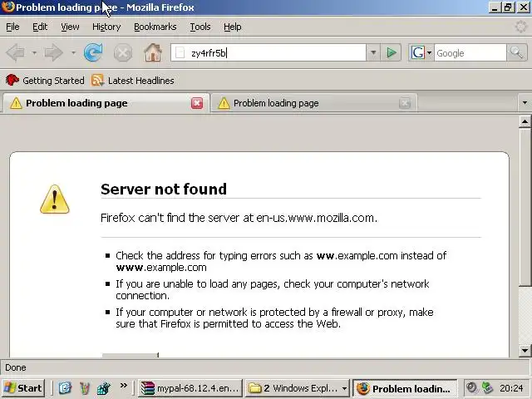Image resolution: width=532 pixels, height=399 pixels.
Task: Open the Edit menu
Action: coord(40,27)
